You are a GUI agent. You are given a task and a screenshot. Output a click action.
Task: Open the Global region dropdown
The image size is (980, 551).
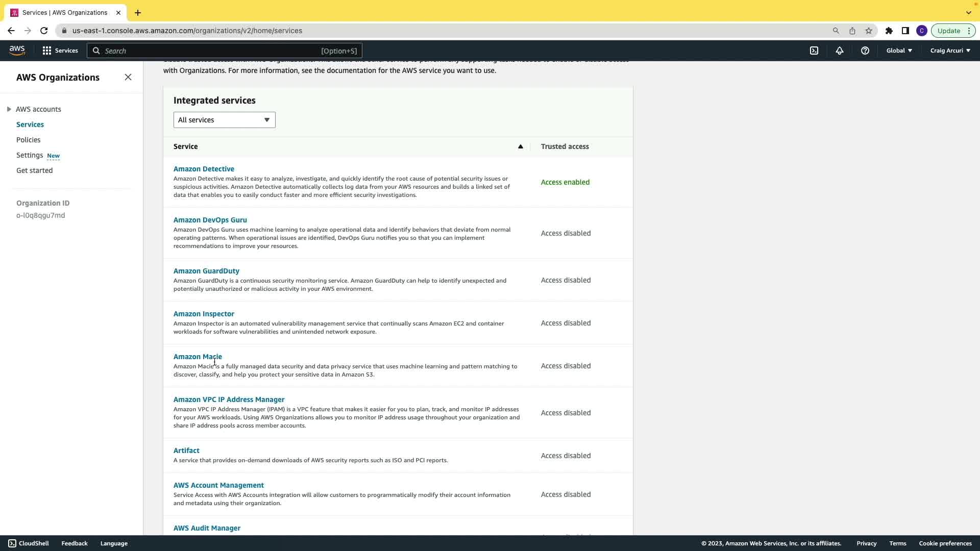(x=899, y=51)
